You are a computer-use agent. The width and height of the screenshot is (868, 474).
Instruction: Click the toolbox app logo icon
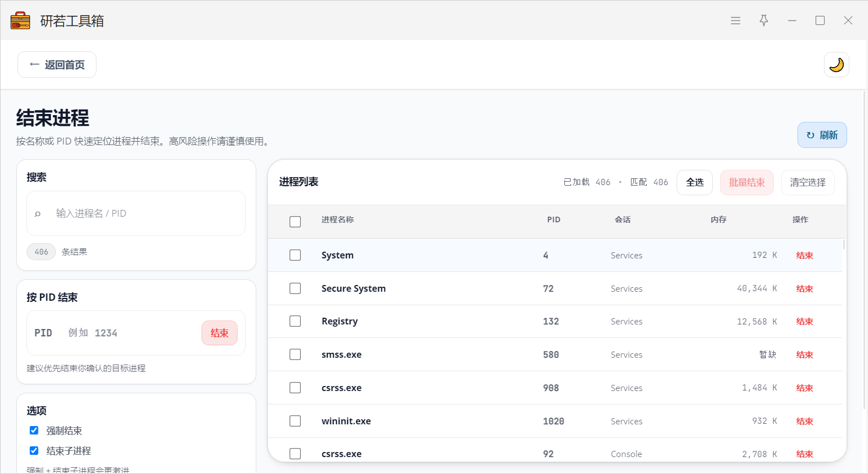20,21
